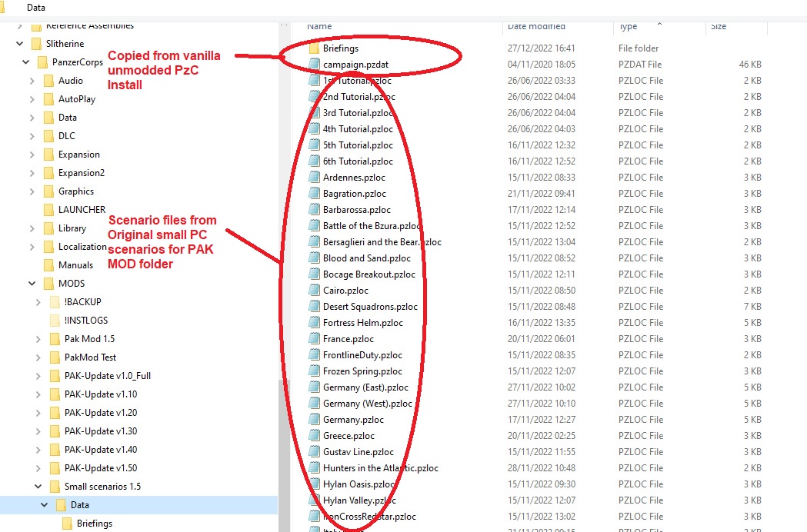Sort files by Date modified column
Viewport: 807px width, 532px height.
pyautogui.click(x=536, y=26)
